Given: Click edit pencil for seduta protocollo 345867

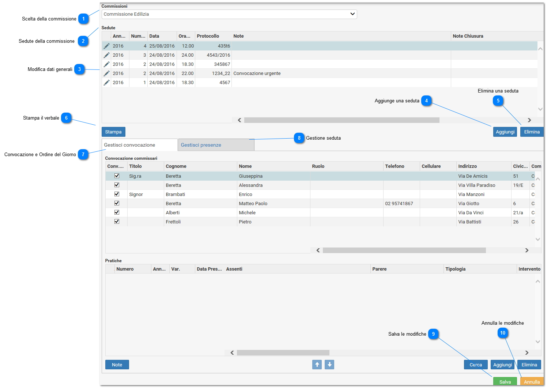Looking at the screenshot, I should [106, 64].
